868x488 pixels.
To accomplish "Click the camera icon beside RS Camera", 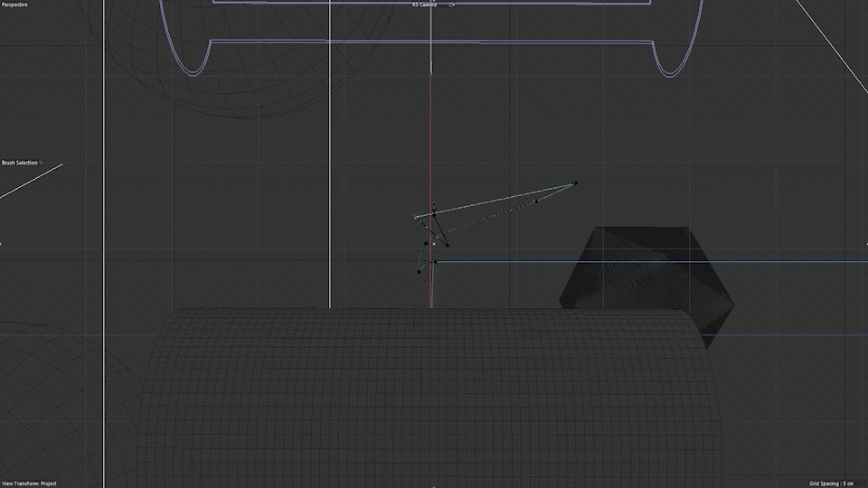I will [451, 5].
